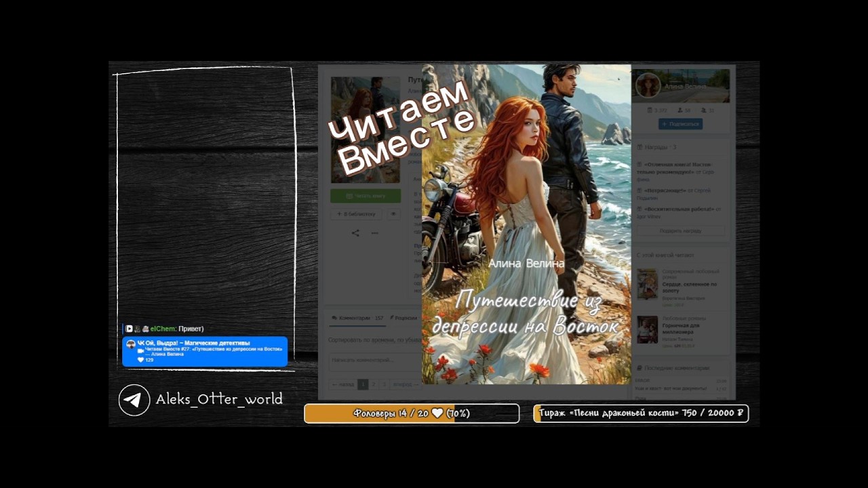Go to comments page 2
Screen dimensions: 868x488
(x=374, y=384)
